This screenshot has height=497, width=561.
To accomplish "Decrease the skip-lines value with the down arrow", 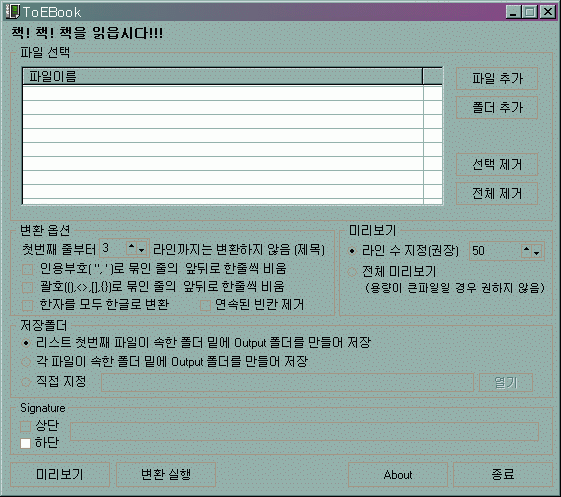I will [x=142, y=249].
